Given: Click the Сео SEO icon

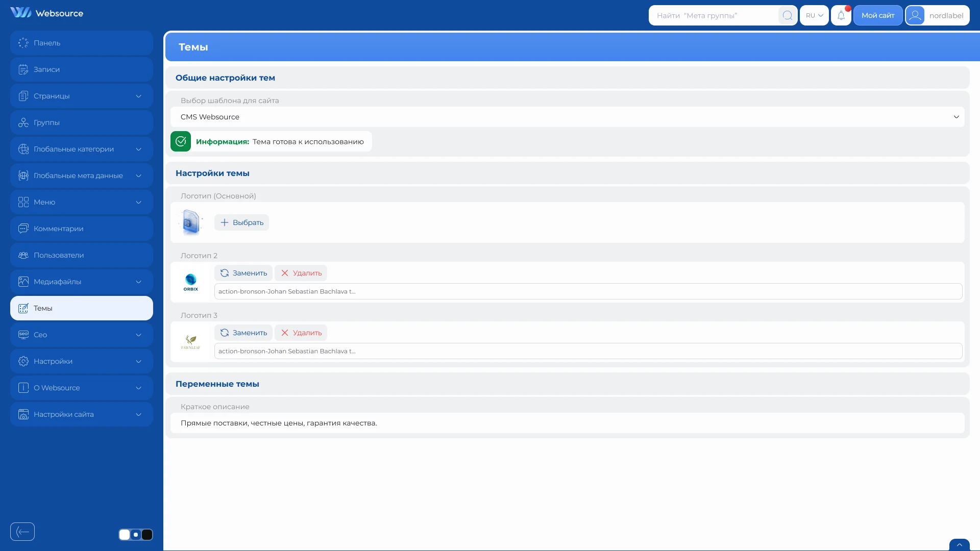Looking at the screenshot, I should tap(23, 335).
